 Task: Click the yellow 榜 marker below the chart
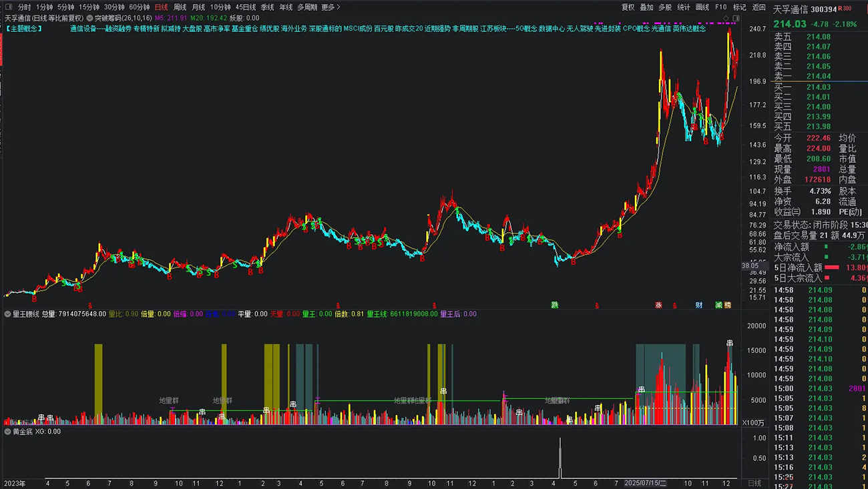[x=727, y=305]
